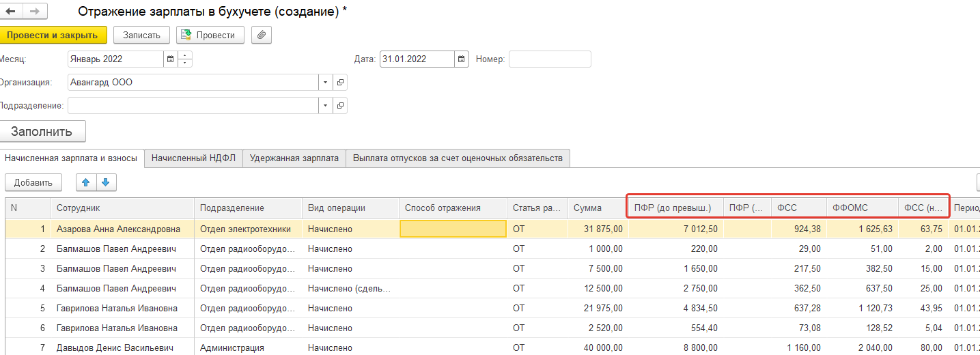Click the ФСС column header

click(799, 208)
